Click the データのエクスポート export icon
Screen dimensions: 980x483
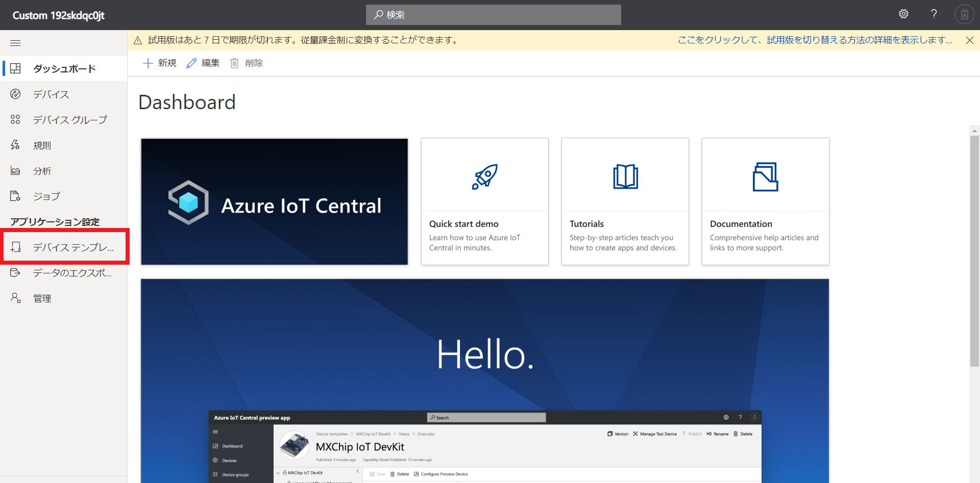[x=15, y=272]
